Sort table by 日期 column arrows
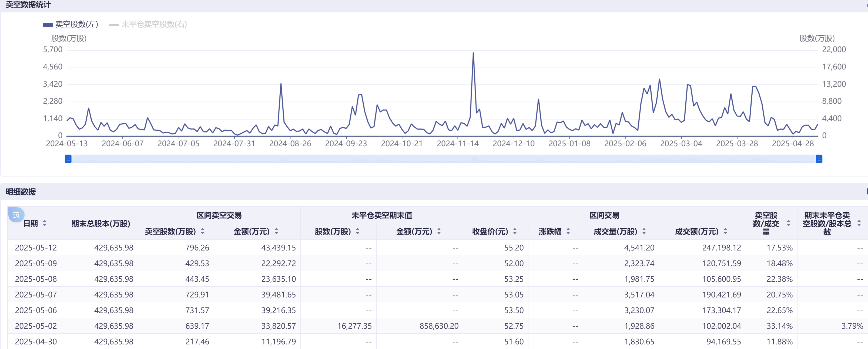 pyautogui.click(x=45, y=223)
